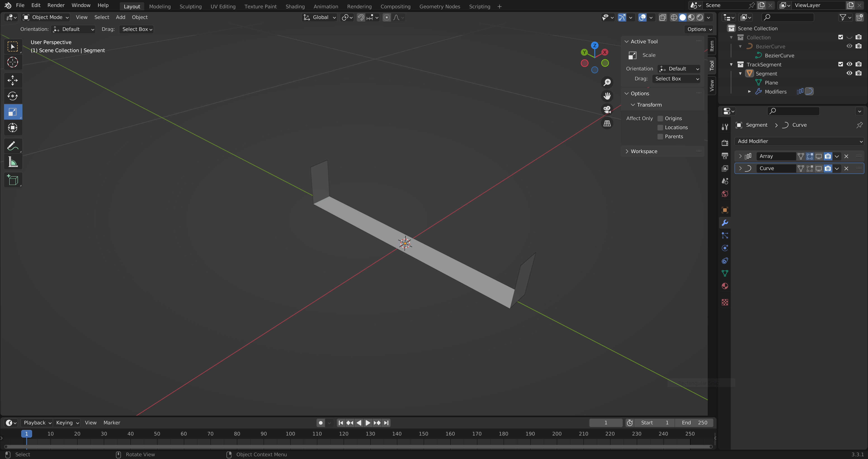The height and width of the screenshot is (459, 868).
Task: Switch to the Modeling workspace tab
Action: [x=160, y=6]
